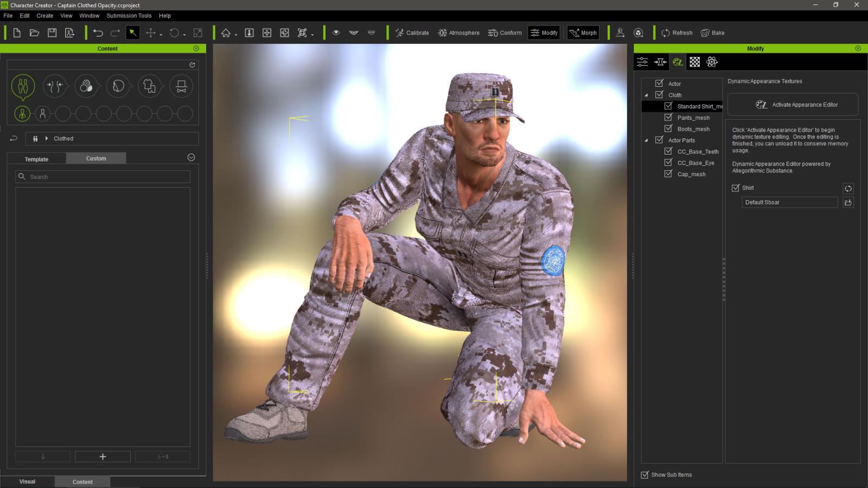Click the Home camera view icon
The height and width of the screenshot is (488, 868).
click(x=226, y=33)
